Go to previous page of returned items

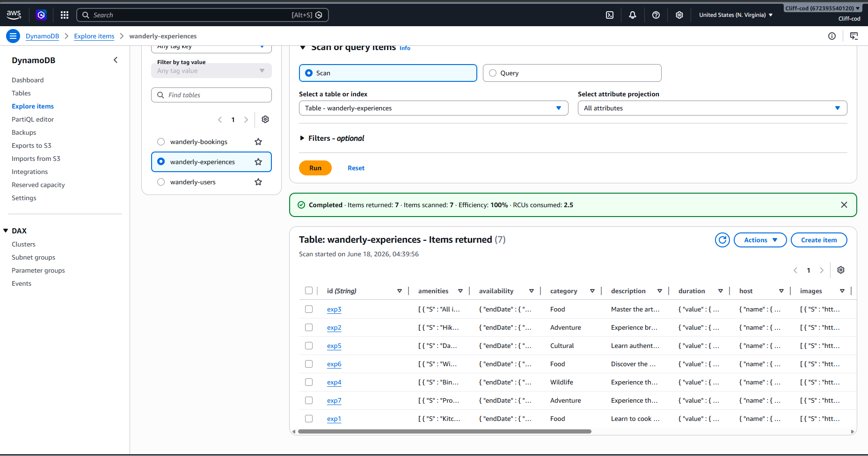click(x=795, y=270)
